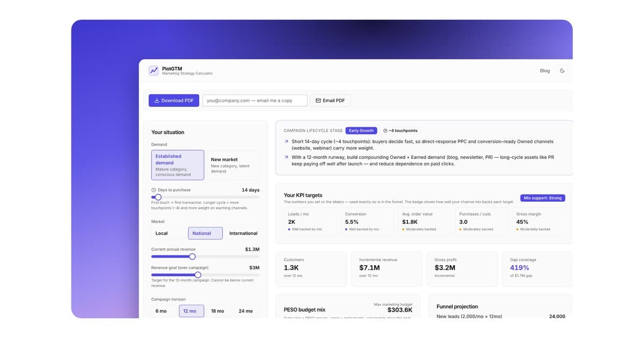Click the Leads / mo 2K card
The height and width of the screenshot is (338, 644).
(310, 221)
